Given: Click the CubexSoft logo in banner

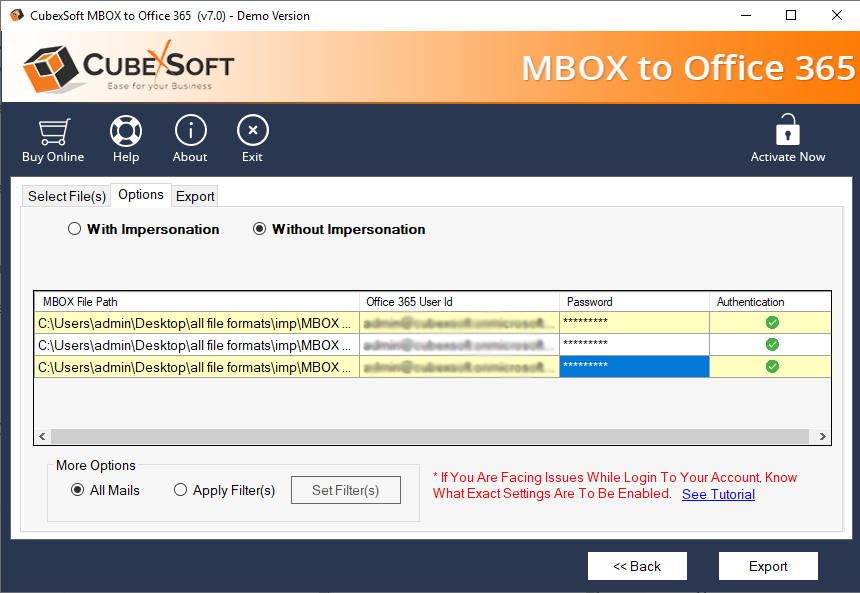Looking at the screenshot, I should (128, 67).
